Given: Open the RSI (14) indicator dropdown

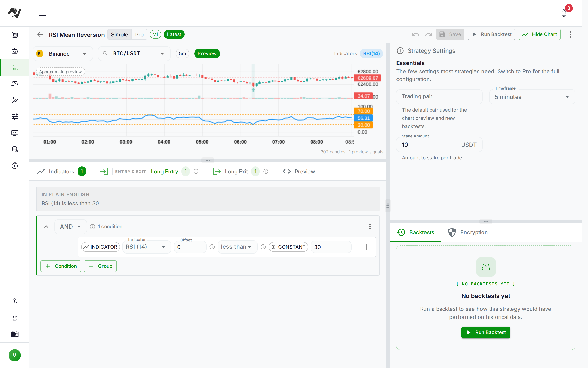Looking at the screenshot, I should click(147, 247).
